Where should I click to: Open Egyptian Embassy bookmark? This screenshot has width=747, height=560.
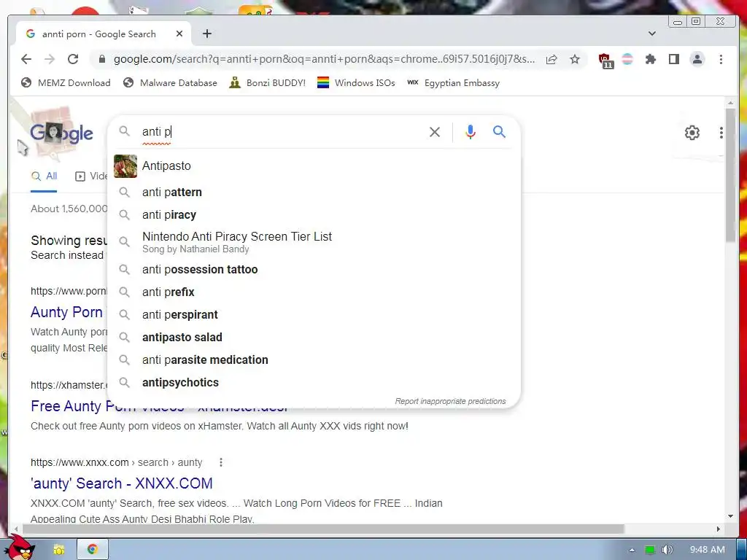(453, 83)
